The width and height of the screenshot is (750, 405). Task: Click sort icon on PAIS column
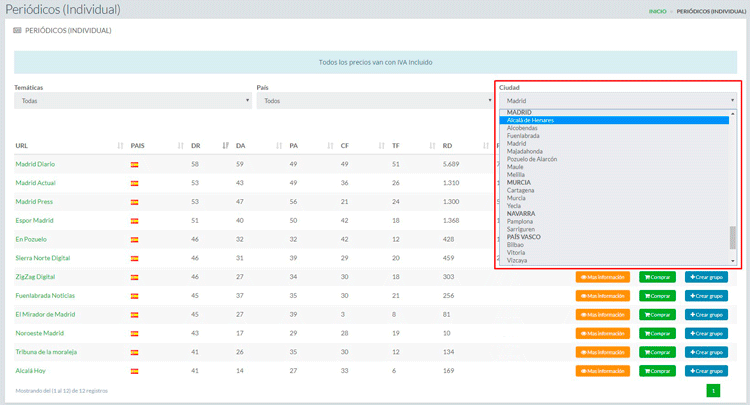click(x=180, y=146)
